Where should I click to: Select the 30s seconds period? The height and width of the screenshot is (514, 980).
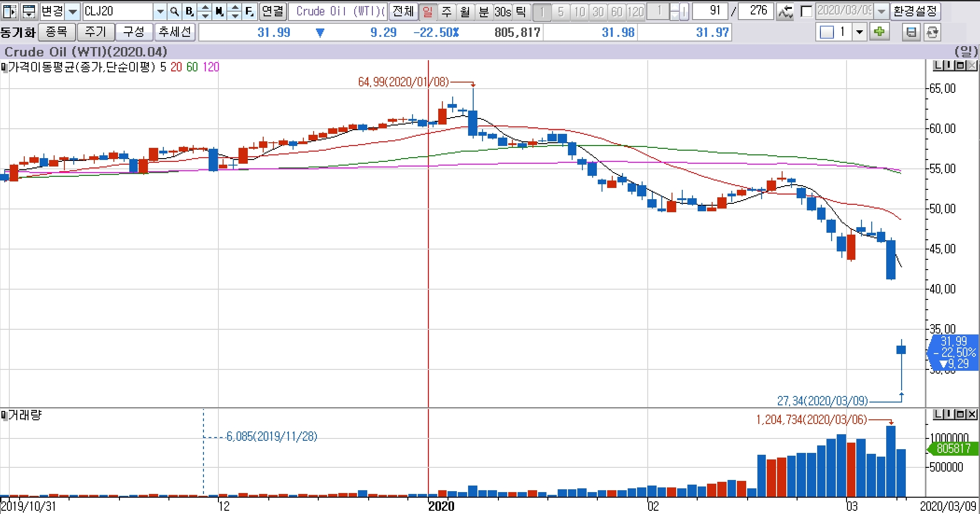tap(503, 11)
